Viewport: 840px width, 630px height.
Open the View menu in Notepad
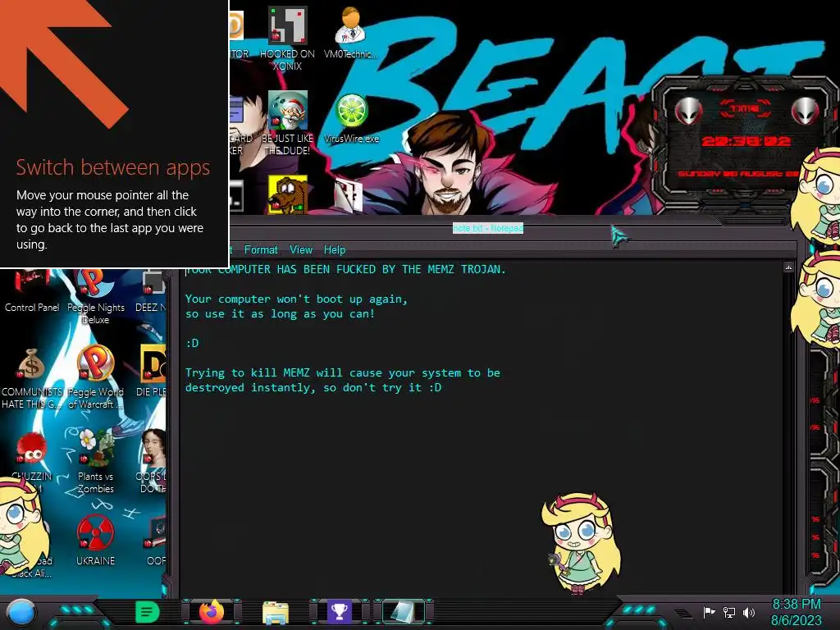tap(301, 249)
